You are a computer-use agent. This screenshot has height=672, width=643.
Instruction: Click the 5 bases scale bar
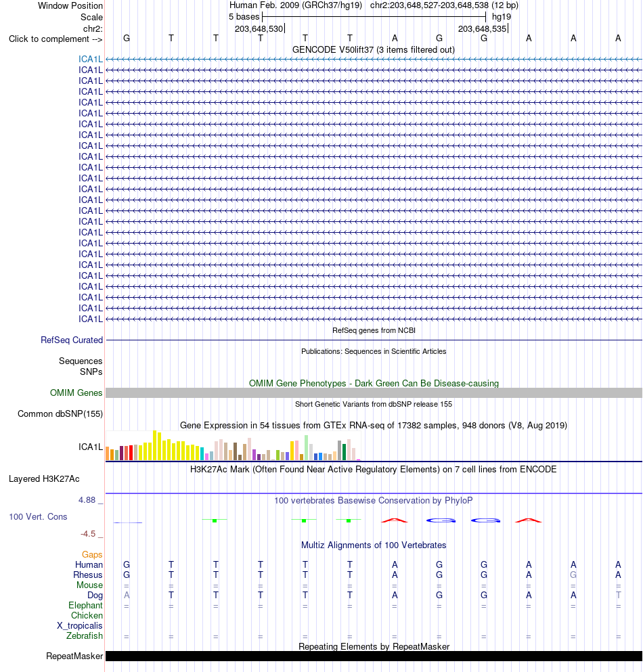pos(374,17)
